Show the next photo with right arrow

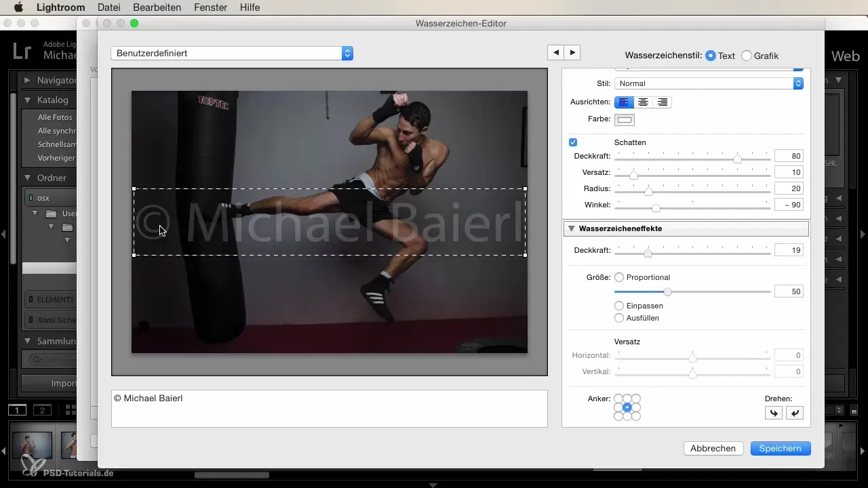tap(572, 53)
